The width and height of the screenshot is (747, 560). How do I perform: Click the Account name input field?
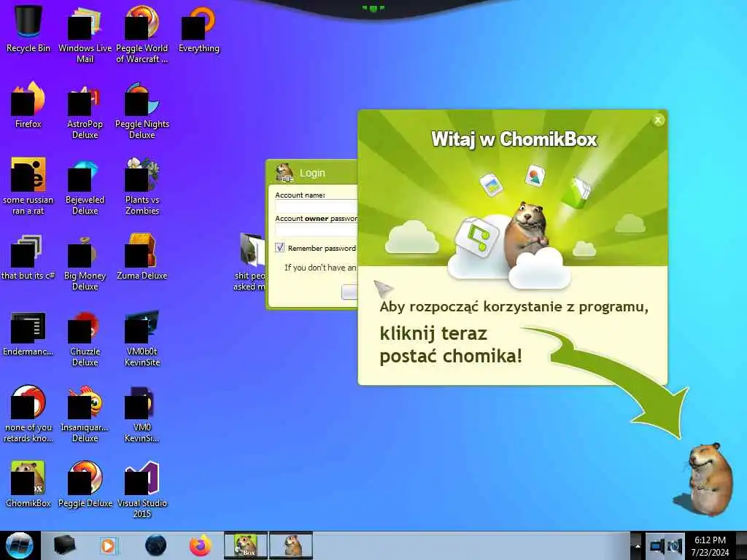pos(317,206)
